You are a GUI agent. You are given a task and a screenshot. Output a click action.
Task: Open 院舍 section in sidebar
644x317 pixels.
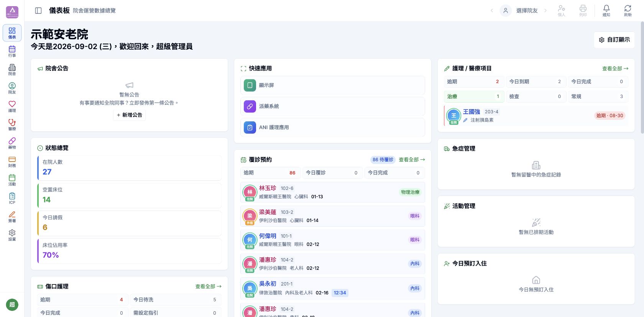(x=12, y=70)
